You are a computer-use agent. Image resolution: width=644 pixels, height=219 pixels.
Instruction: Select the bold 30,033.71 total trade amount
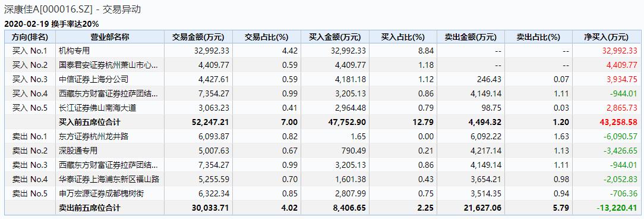(210, 208)
